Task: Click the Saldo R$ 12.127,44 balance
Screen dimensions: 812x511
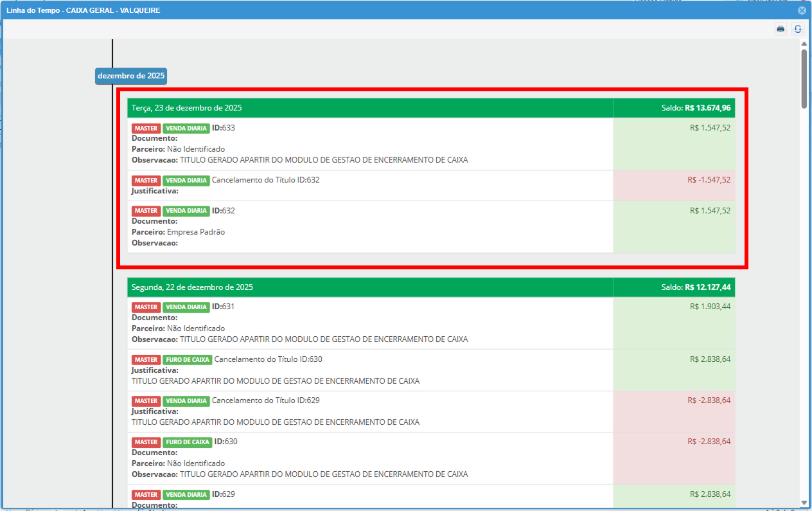Action: tap(696, 287)
